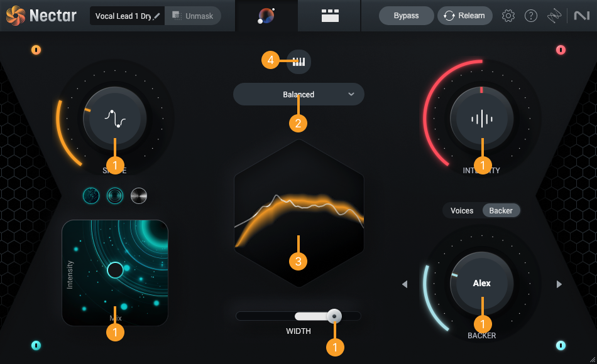The width and height of the screenshot is (597, 364).
Task: Toggle the red Intensity section power button
Action: pos(561,50)
